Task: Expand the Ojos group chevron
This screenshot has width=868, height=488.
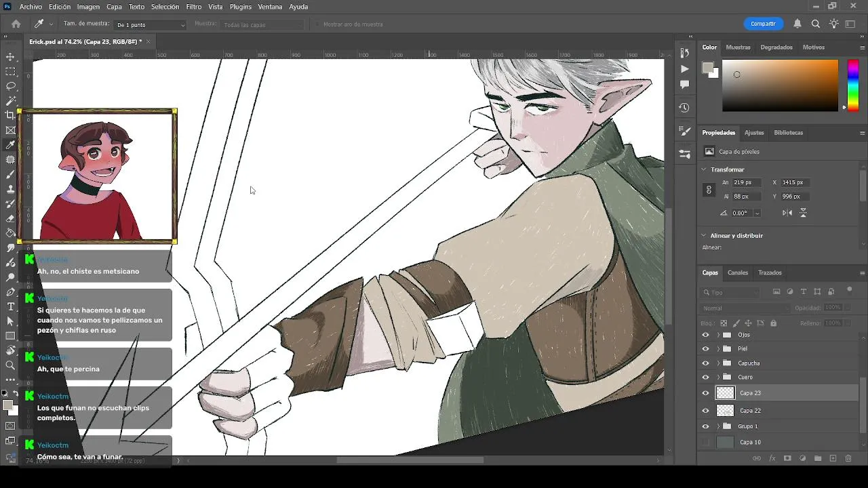Action: pyautogui.click(x=718, y=335)
